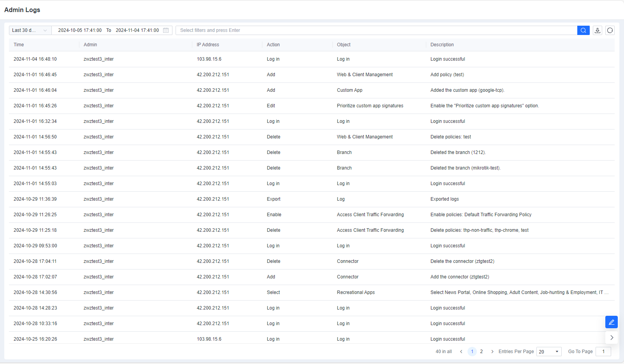
Task: Click the Description column header
Action: [x=442, y=45]
